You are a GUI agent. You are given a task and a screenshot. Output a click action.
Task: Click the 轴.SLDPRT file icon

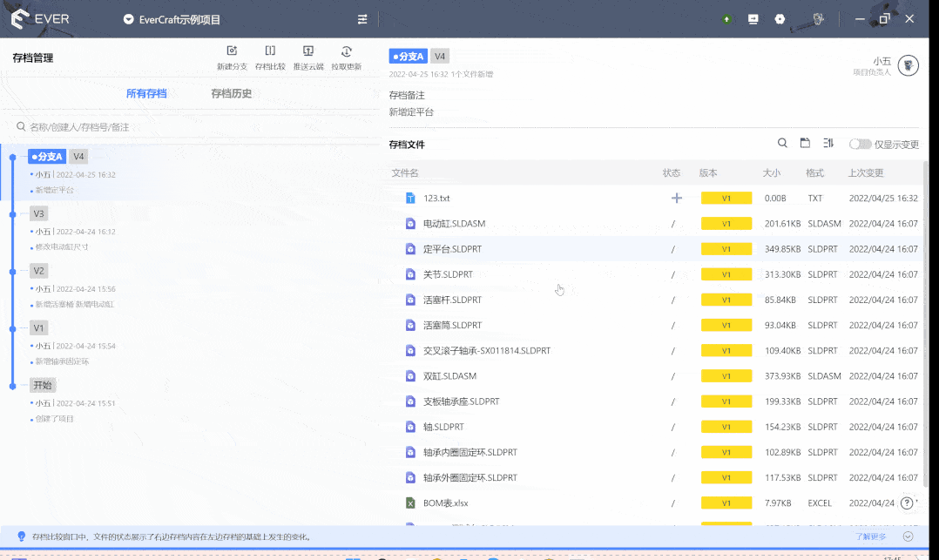pos(410,427)
